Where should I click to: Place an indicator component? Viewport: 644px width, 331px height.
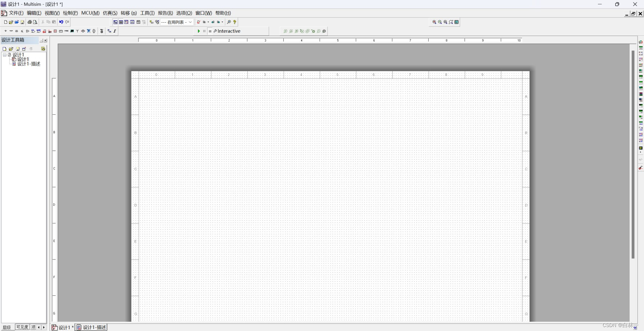point(55,31)
